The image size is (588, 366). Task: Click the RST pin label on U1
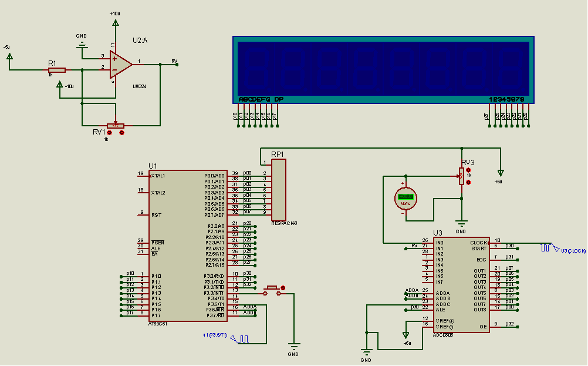pos(156,215)
